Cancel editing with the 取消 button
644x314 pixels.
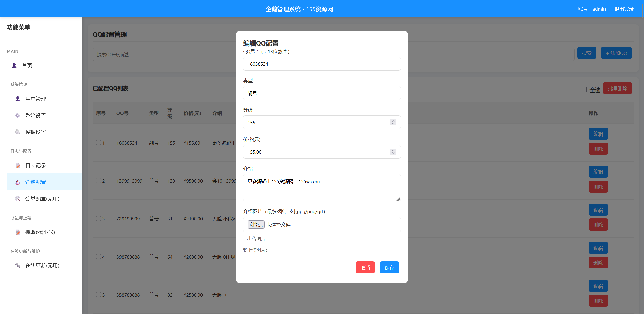coord(365,267)
